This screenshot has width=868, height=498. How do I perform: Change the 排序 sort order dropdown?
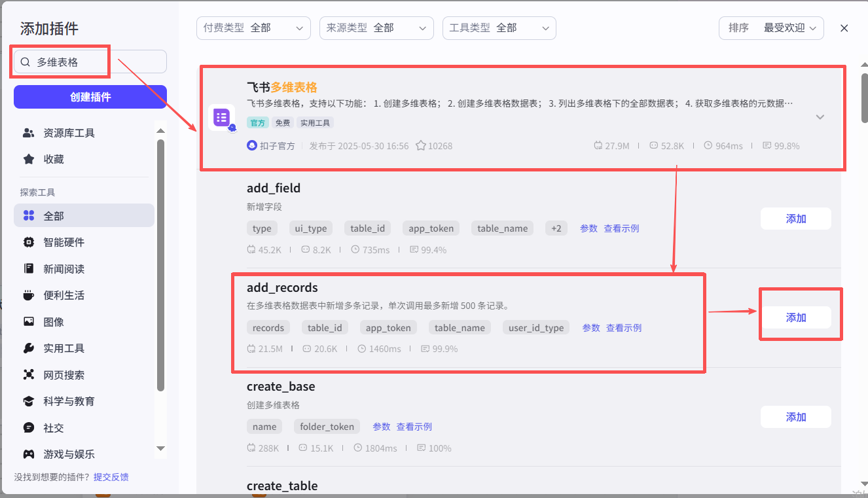[771, 28]
